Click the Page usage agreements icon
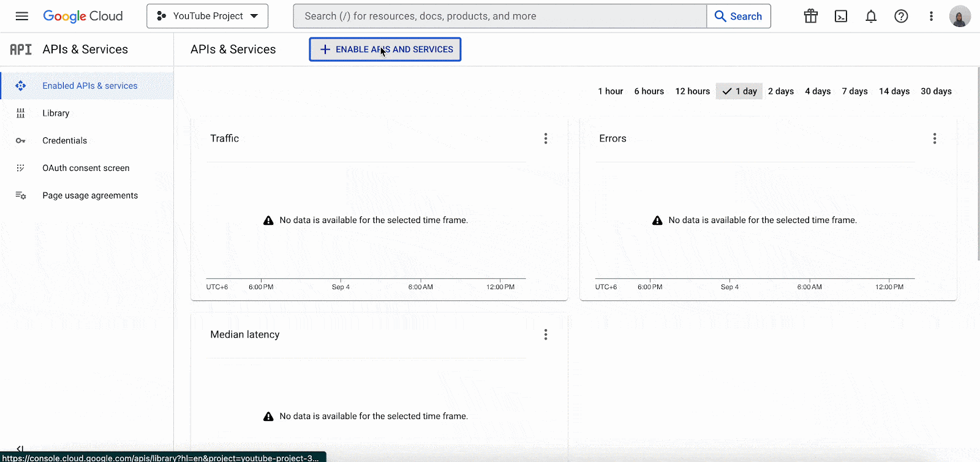 click(21, 195)
